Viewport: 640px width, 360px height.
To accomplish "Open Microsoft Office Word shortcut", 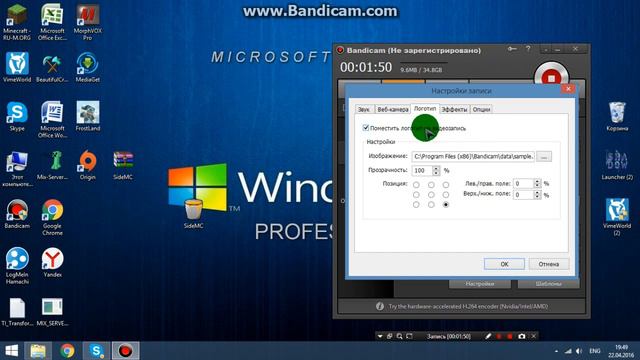I will click(x=52, y=120).
